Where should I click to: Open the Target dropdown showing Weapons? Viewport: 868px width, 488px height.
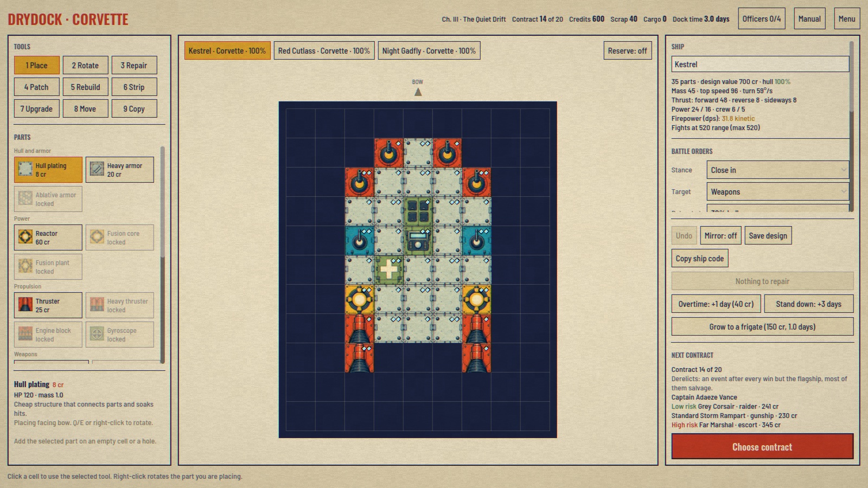[778, 191]
